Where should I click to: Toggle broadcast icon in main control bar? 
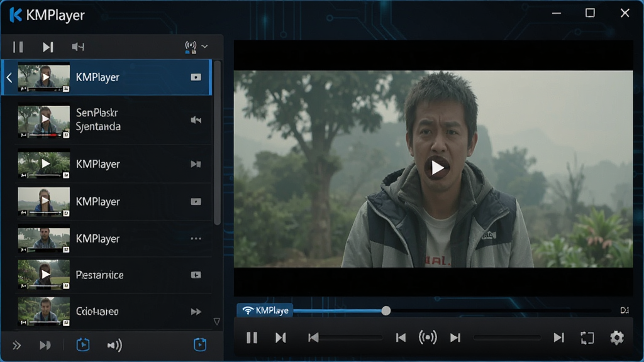[x=428, y=337]
